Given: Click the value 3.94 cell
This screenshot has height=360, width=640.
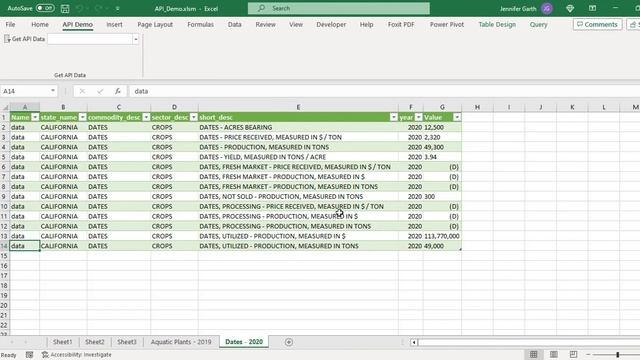Looking at the screenshot, I should (x=442, y=157).
